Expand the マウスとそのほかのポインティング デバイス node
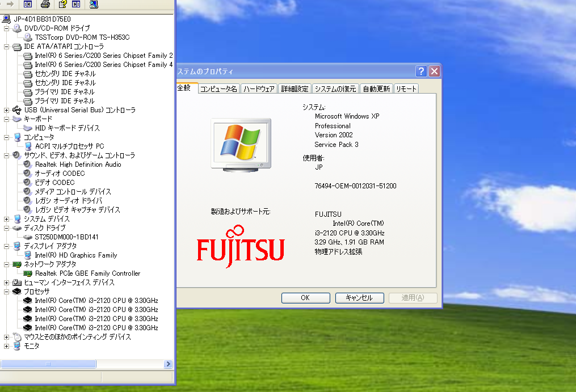 point(6,337)
